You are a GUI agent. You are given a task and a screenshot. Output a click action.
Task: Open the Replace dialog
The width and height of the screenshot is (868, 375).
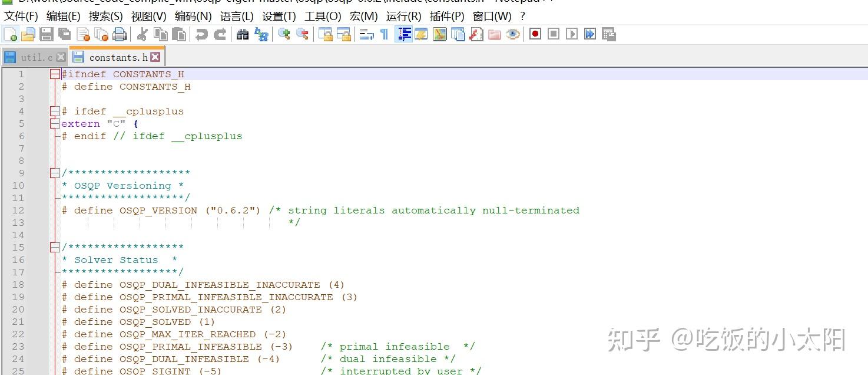[261, 34]
